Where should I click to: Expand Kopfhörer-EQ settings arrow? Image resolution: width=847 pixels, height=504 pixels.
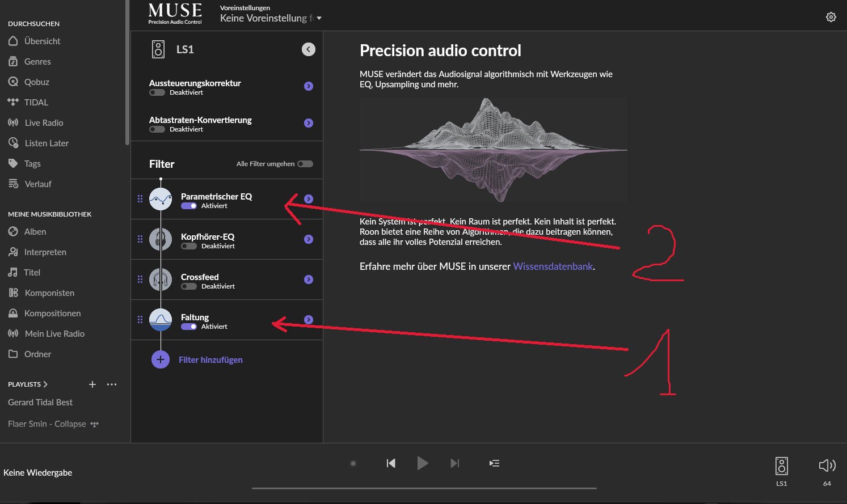click(309, 239)
